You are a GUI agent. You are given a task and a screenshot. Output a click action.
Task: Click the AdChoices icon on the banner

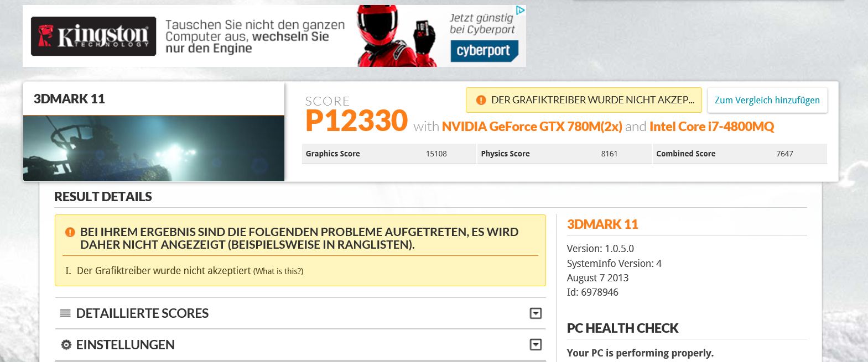(x=520, y=11)
